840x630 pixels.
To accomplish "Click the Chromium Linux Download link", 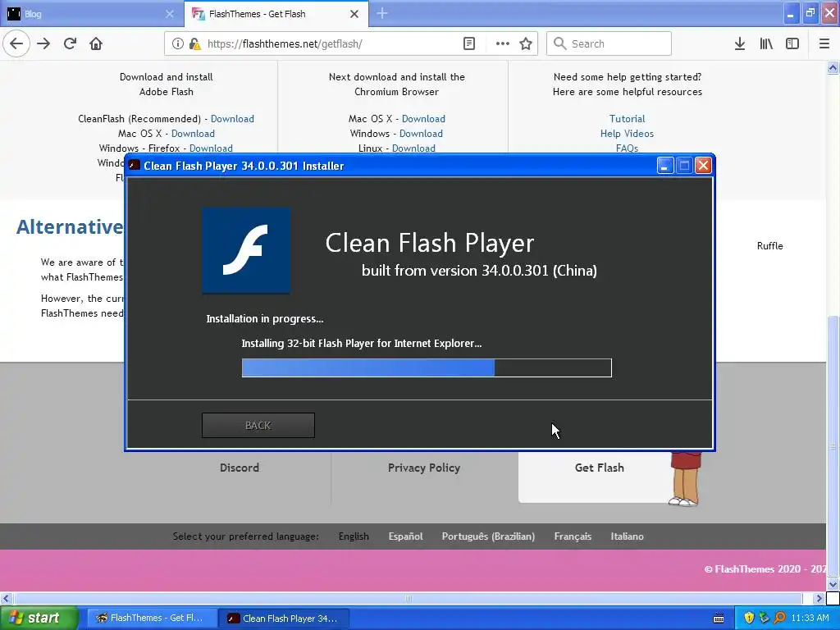I will point(413,148).
